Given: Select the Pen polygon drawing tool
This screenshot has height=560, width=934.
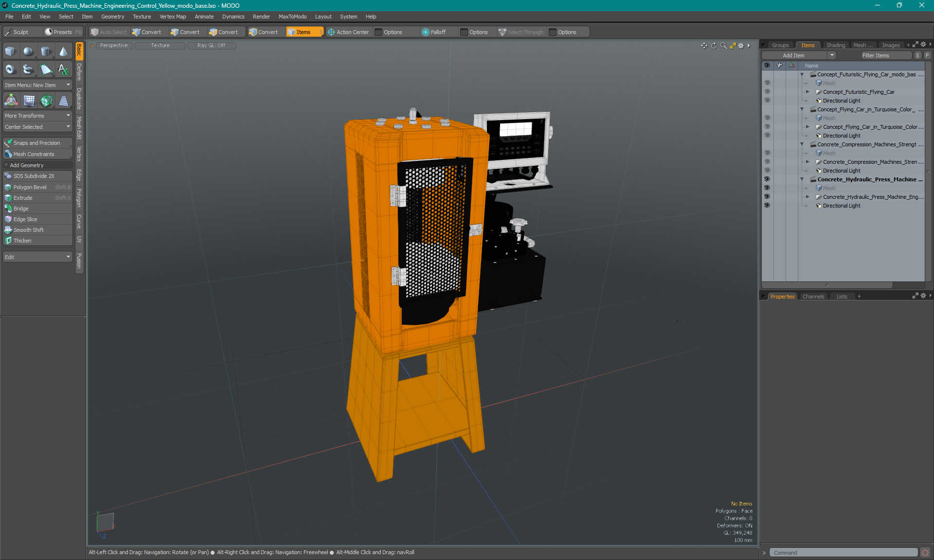Looking at the screenshot, I should click(x=46, y=70).
